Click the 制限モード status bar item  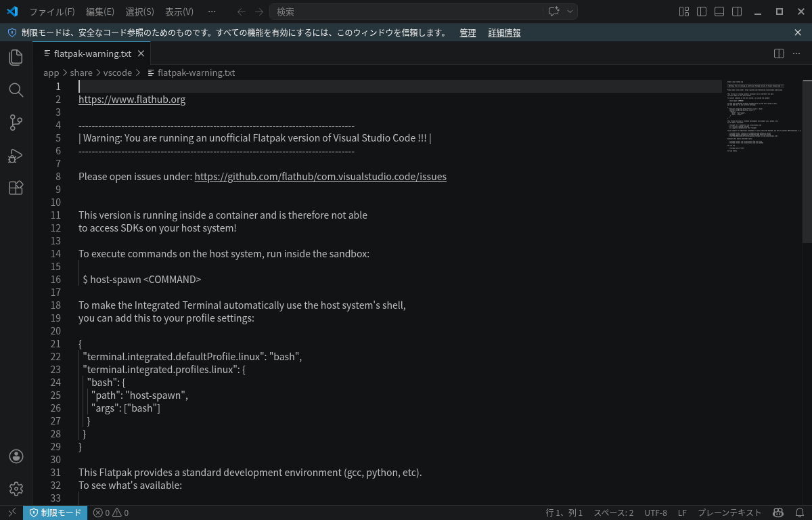click(55, 513)
